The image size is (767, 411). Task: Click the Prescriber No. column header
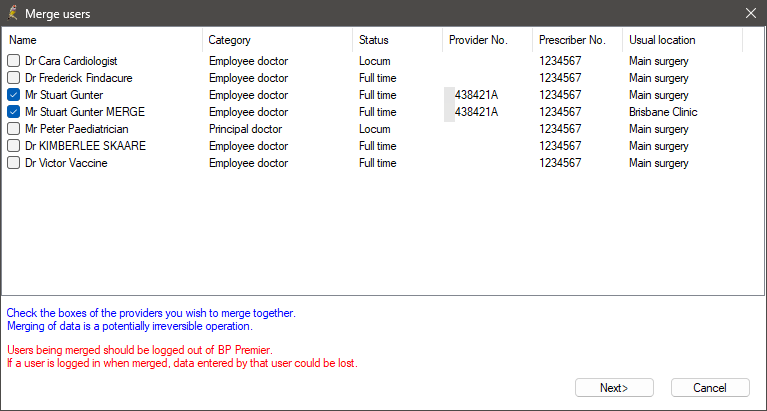[x=577, y=40]
